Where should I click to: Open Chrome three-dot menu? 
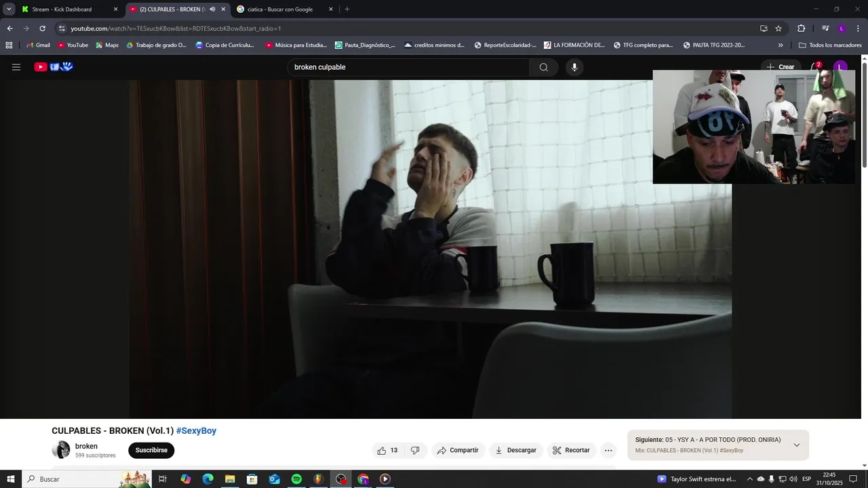[859, 28]
